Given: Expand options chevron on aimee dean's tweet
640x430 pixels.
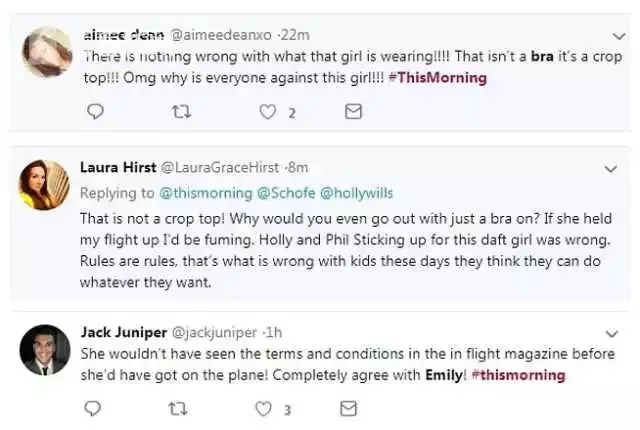Looking at the screenshot, I should 612,35.
